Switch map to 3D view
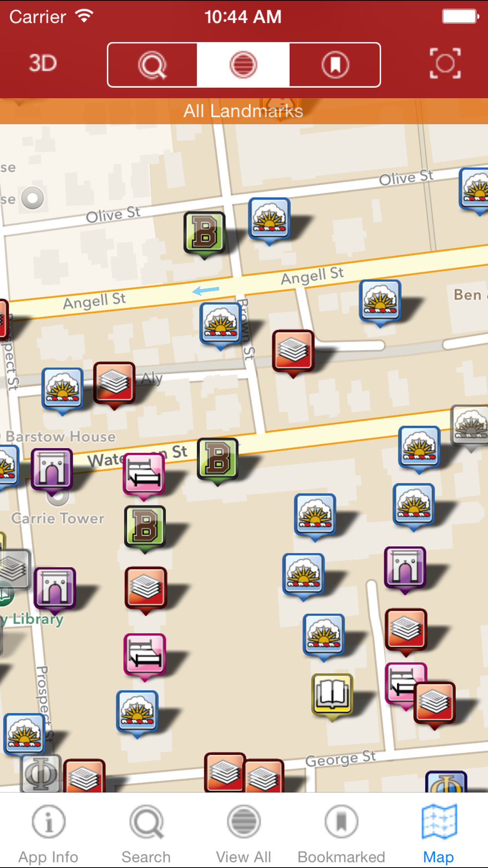 42,64
